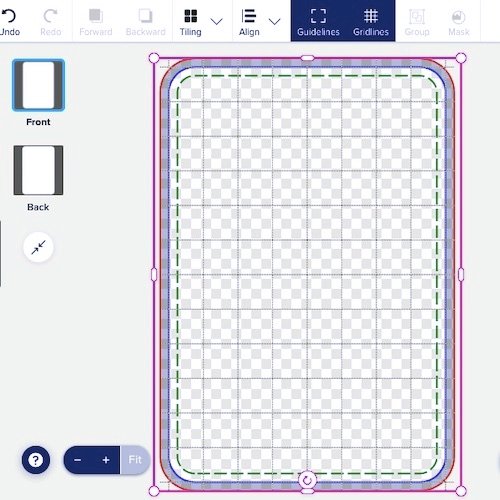
Task: Click the Group icon
Action: click(x=417, y=16)
